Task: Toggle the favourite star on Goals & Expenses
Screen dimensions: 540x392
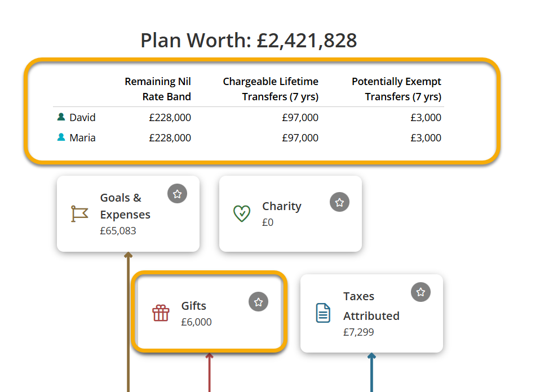Action: (x=178, y=194)
